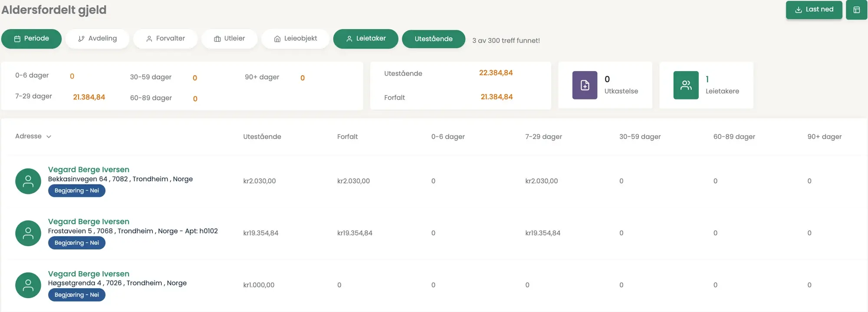Click the layout toggle icon beside Last ned
This screenshot has width=868, height=312.
856,10
